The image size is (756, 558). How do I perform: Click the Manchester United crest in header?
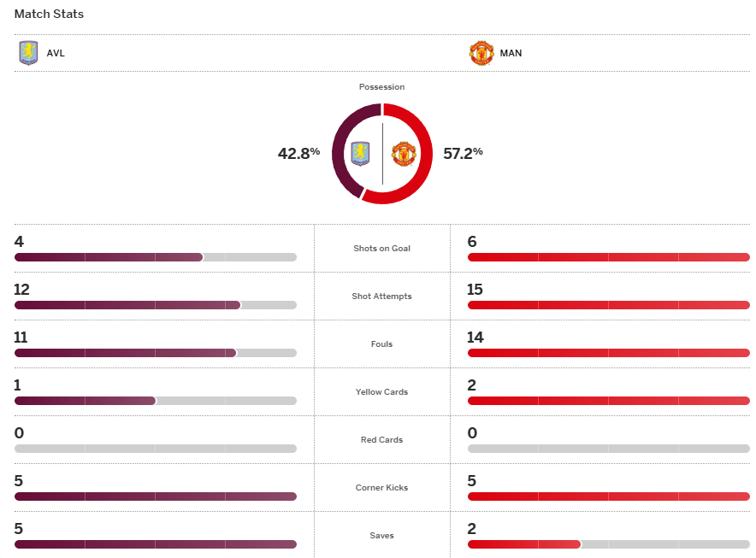pyautogui.click(x=481, y=53)
